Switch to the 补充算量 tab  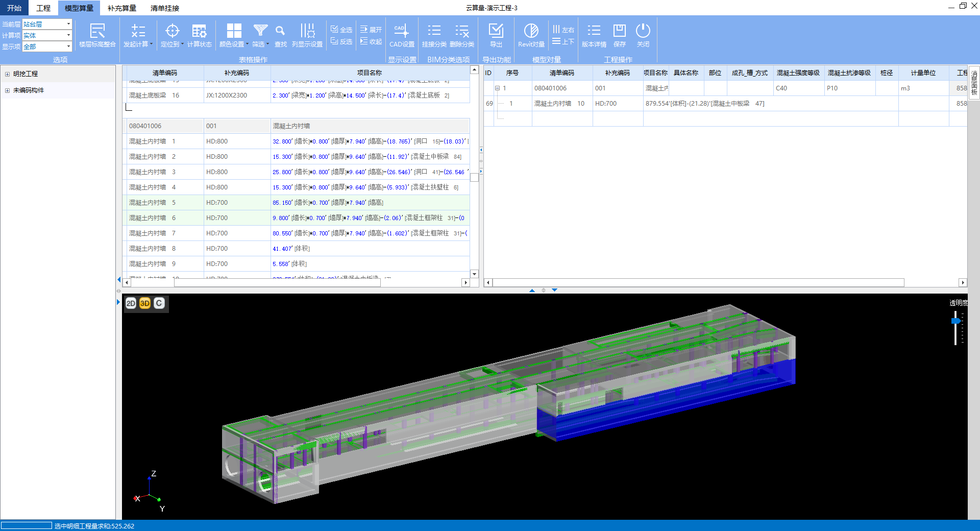(x=121, y=8)
